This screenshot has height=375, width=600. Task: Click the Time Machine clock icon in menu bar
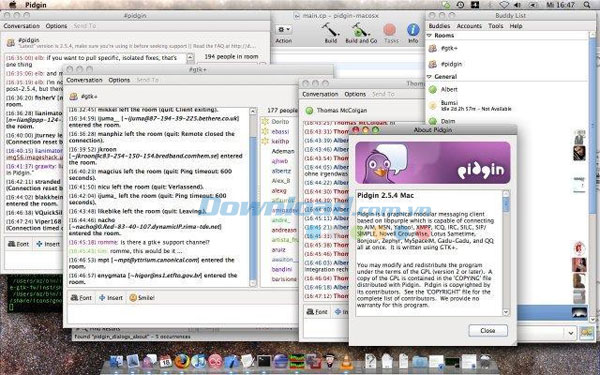[460, 5]
